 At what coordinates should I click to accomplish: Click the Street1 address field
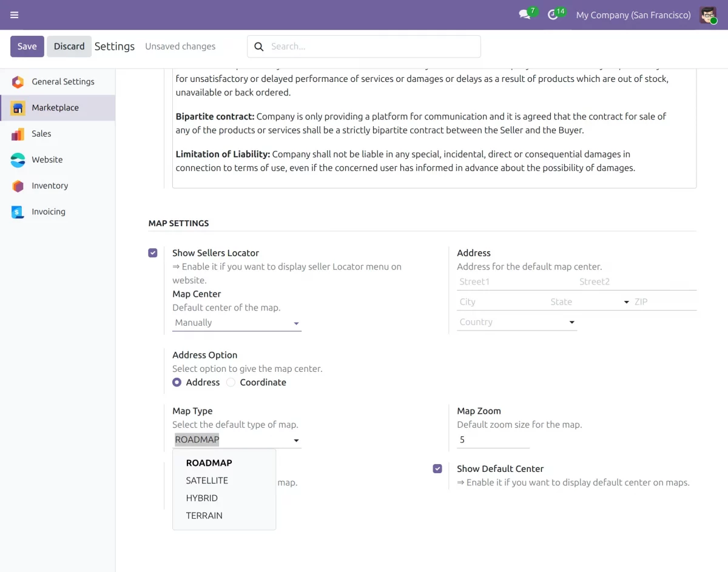click(517, 282)
